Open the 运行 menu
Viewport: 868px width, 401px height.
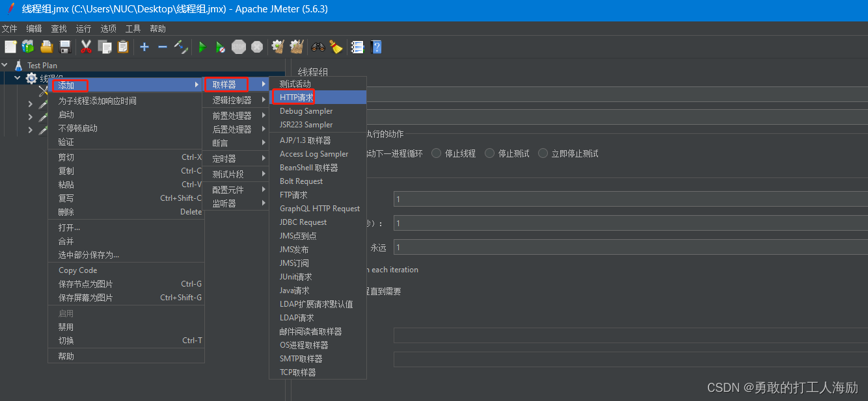tap(83, 29)
